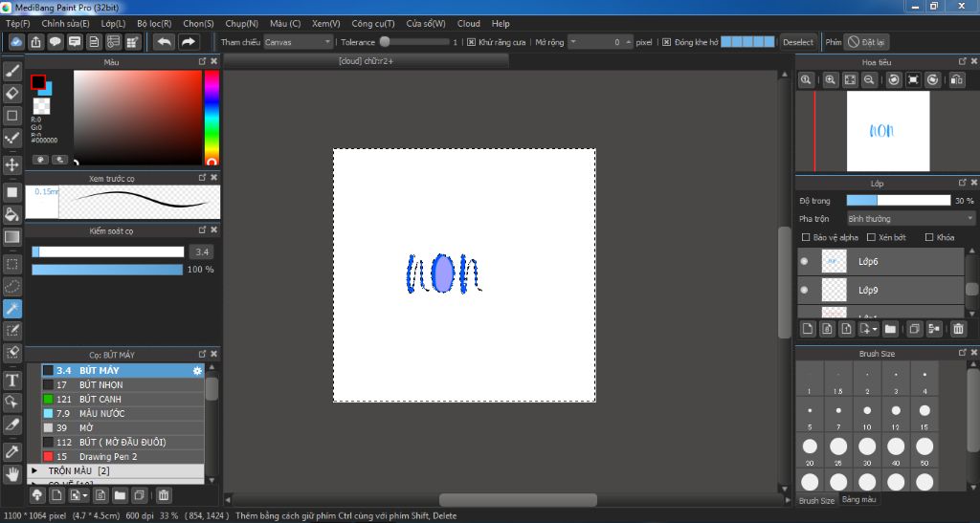Click the Lớp6 layer thumbnail
Screen dimensions: 980x523
834,262
